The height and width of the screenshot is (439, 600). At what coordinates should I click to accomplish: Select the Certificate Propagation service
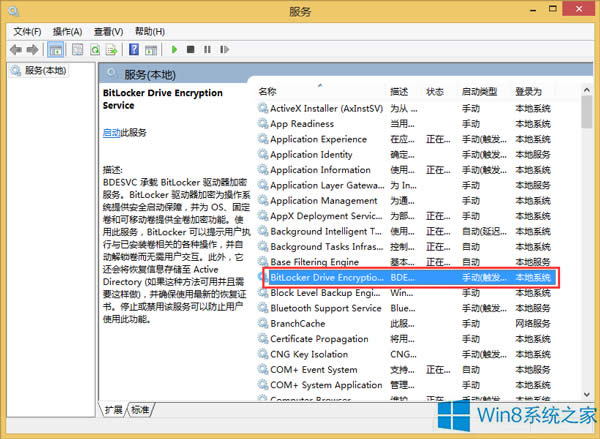coord(404,339)
